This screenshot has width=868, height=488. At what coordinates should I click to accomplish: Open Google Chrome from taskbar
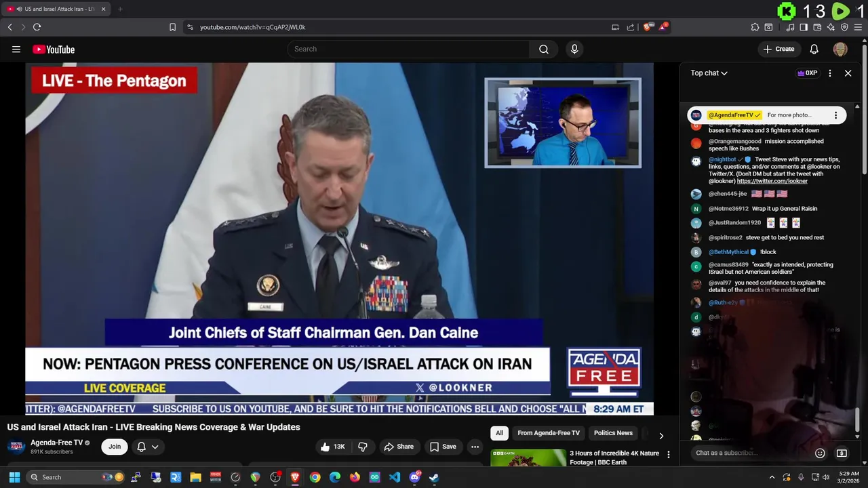[x=315, y=477]
